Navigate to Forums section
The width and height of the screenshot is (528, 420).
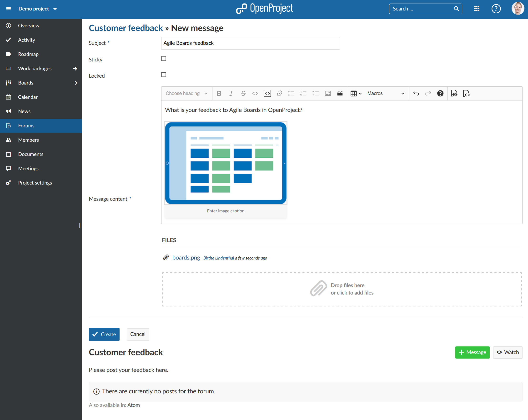point(26,125)
